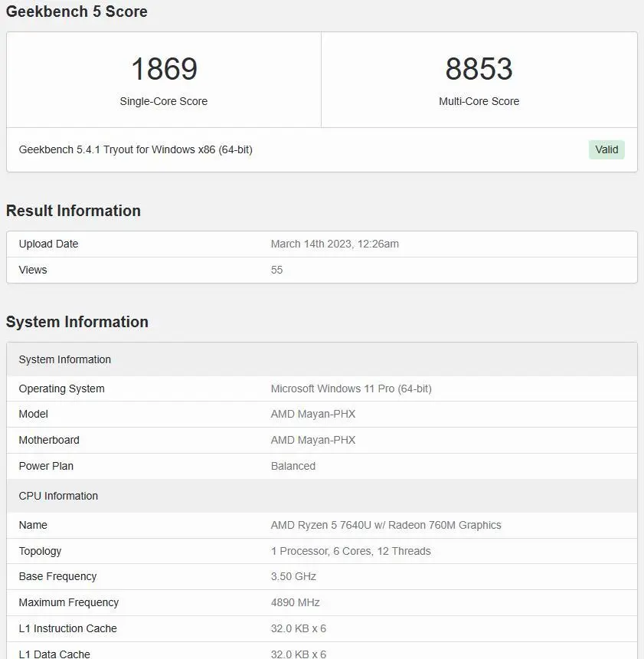The height and width of the screenshot is (659, 644).
Task: Select the Multi-Core Score label
Action: click(479, 101)
